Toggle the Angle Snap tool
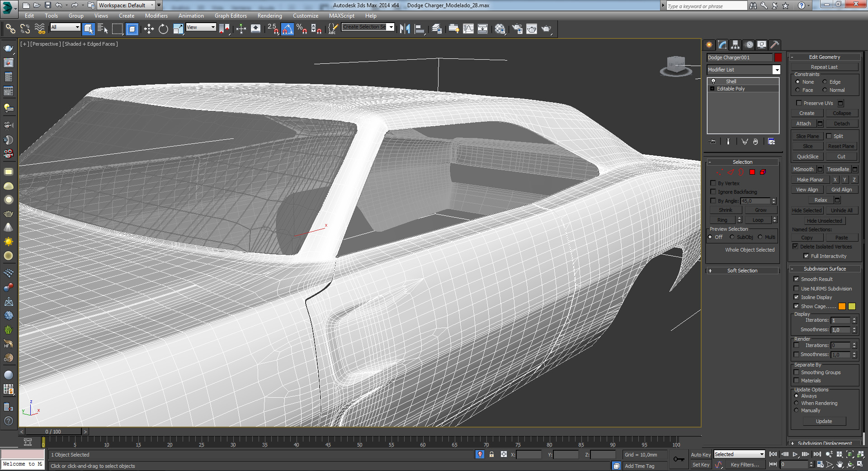The image size is (868, 471). tap(287, 29)
